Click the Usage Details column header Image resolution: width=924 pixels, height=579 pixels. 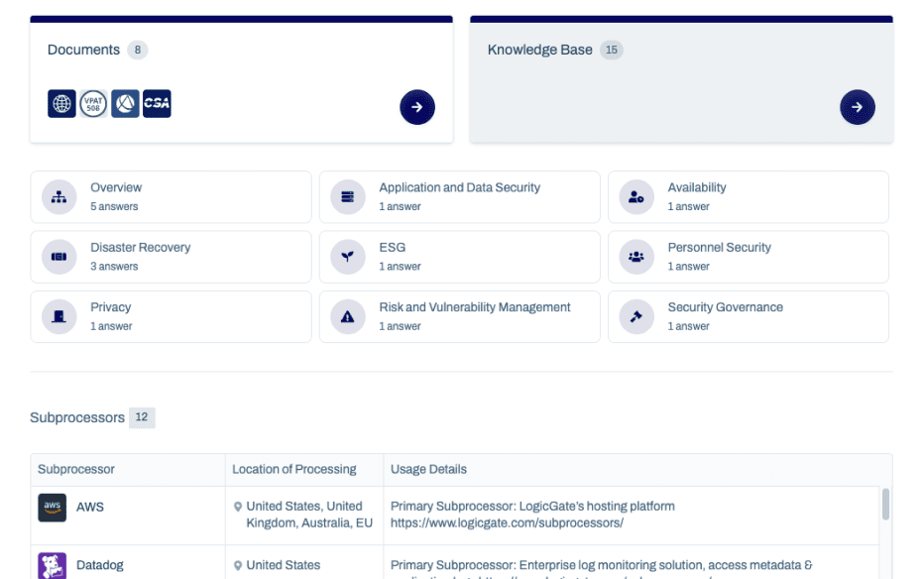(x=428, y=469)
